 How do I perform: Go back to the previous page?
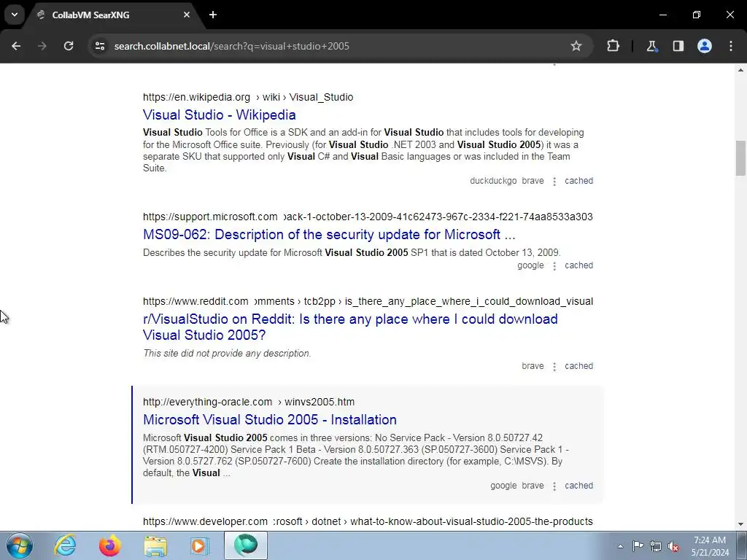click(16, 46)
